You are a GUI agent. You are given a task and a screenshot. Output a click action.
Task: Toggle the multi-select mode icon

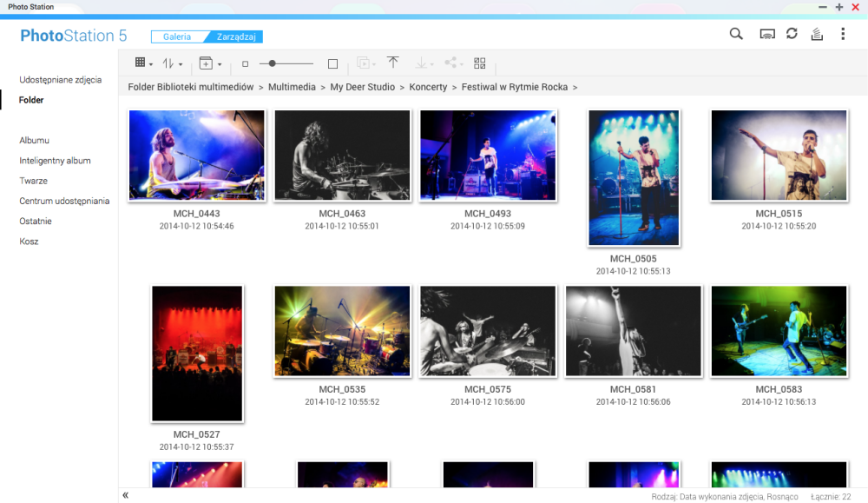pyautogui.click(x=479, y=63)
